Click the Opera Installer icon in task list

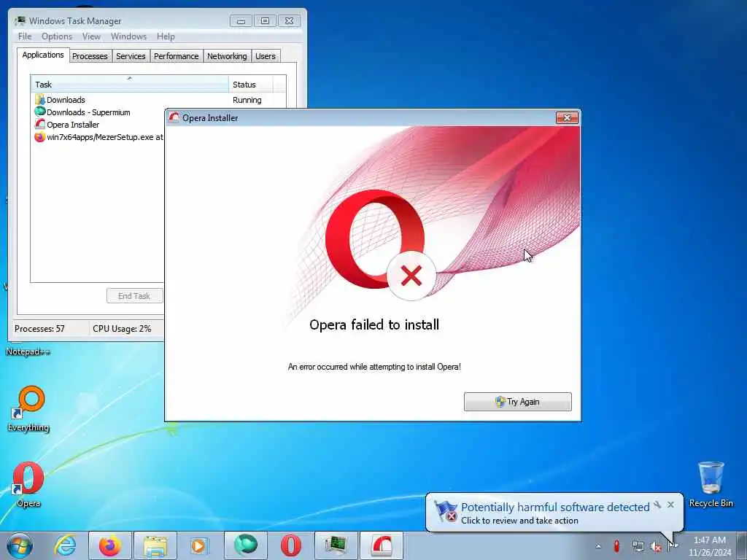39,124
